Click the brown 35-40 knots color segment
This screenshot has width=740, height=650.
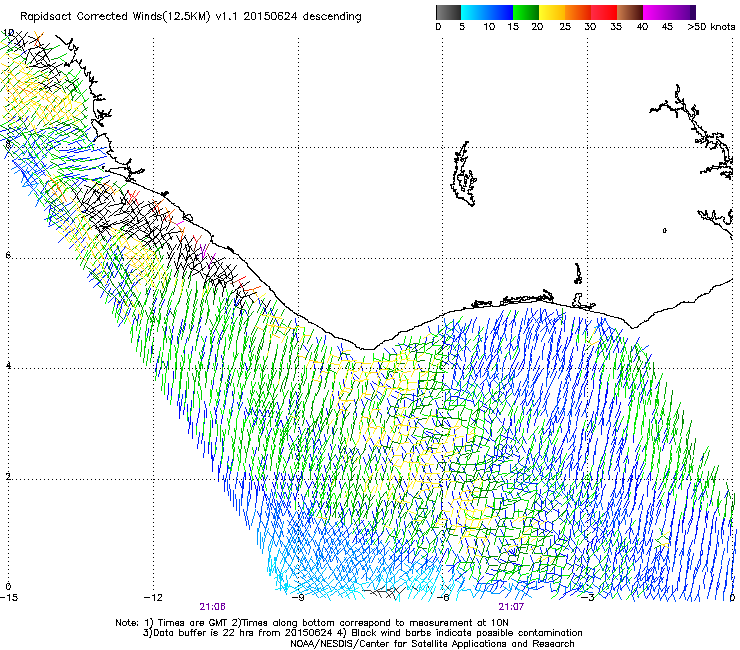630,12
